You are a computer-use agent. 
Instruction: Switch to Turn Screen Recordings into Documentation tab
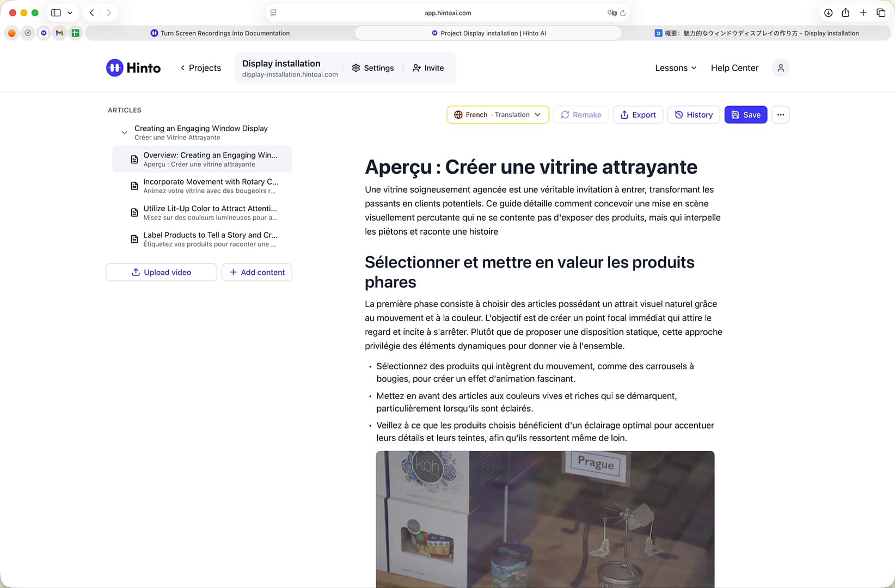220,33
